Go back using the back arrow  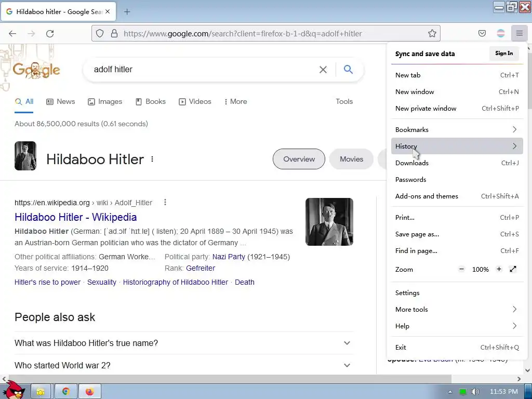[x=12, y=34]
